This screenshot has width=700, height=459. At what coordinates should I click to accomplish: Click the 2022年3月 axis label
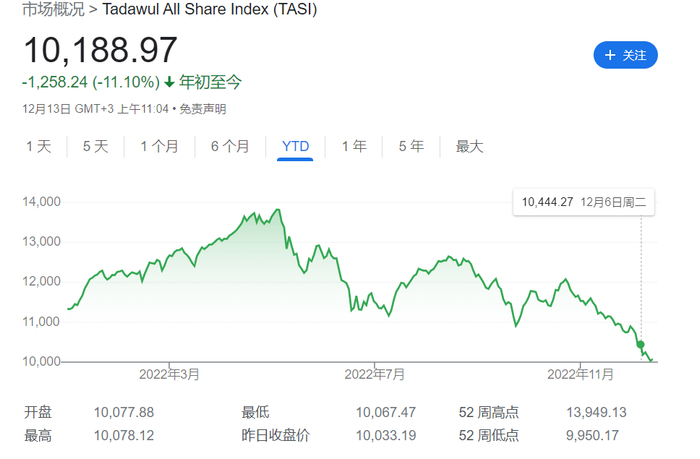169,374
